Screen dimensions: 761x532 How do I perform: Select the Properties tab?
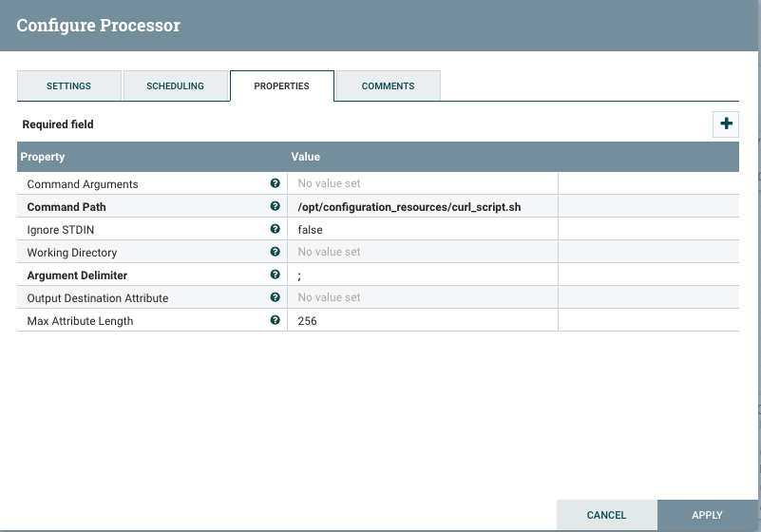click(281, 85)
